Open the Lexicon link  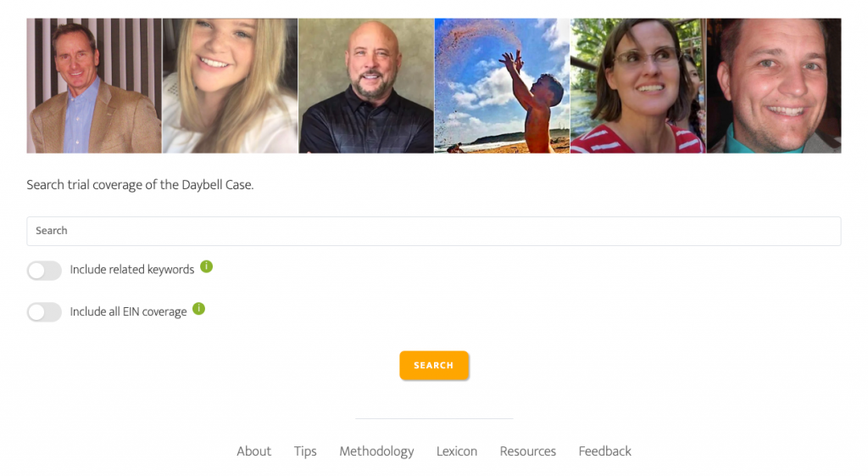pos(457,451)
